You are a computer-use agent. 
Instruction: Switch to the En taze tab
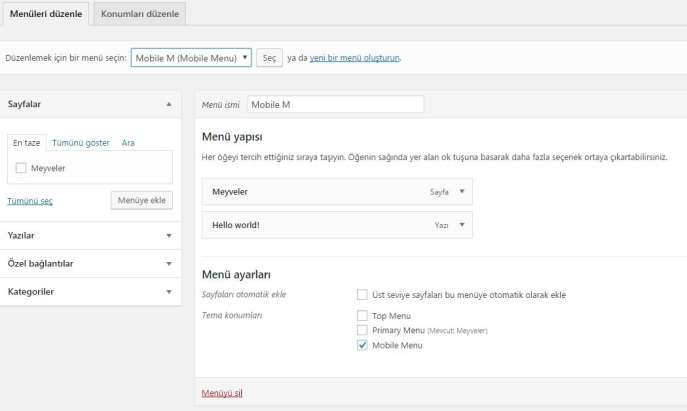pyautogui.click(x=25, y=143)
